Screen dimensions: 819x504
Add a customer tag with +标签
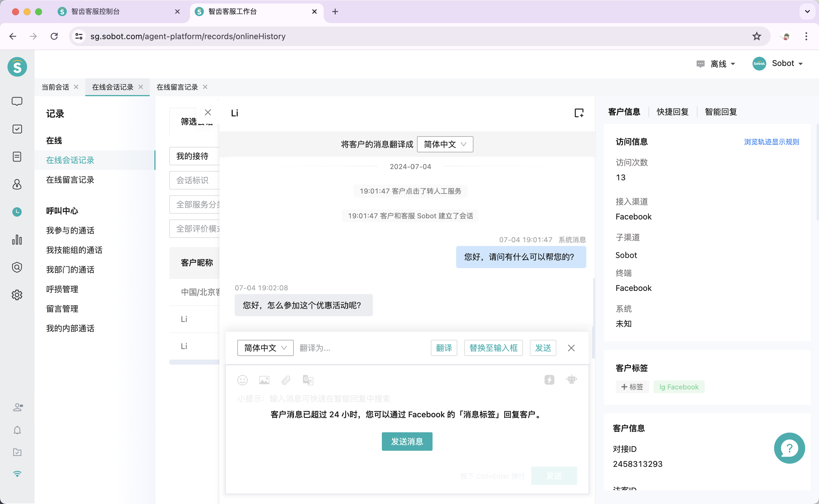point(632,387)
